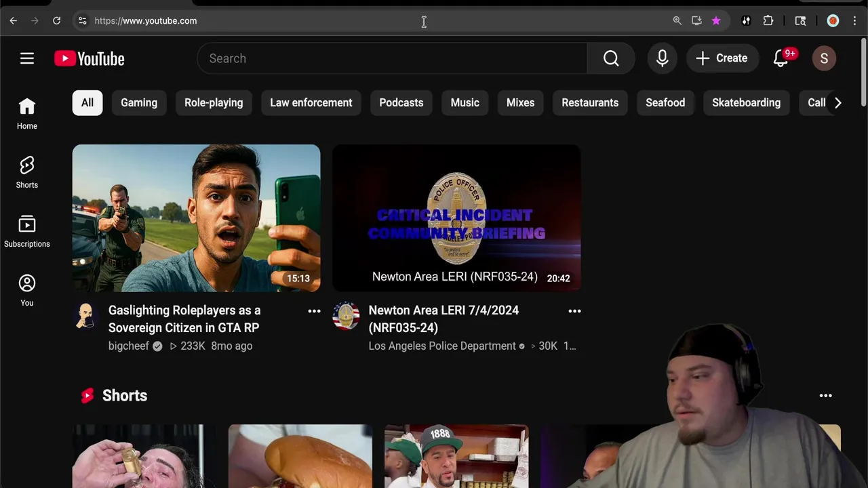Select the Skateboarding filter chip

[747, 103]
